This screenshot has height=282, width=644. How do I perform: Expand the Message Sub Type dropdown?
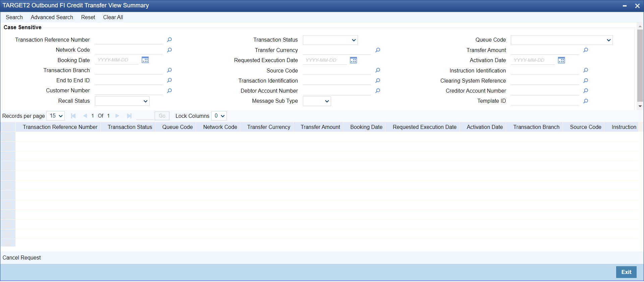point(317,101)
